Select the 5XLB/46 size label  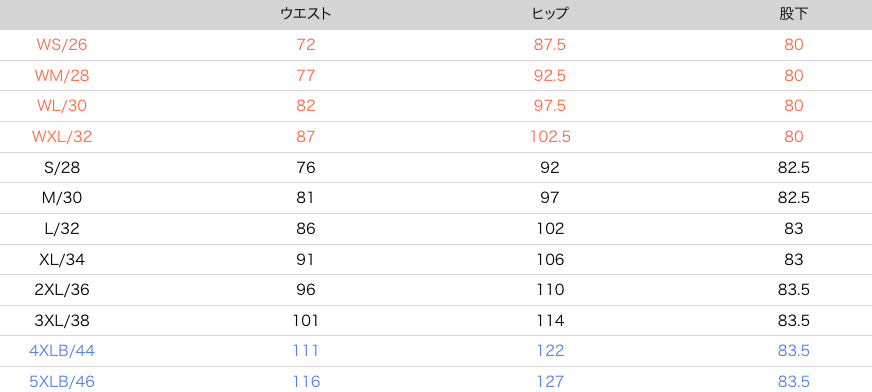62,381
